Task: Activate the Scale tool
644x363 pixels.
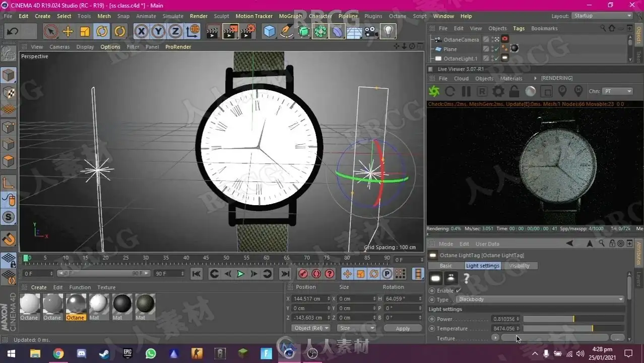Action: point(85,31)
